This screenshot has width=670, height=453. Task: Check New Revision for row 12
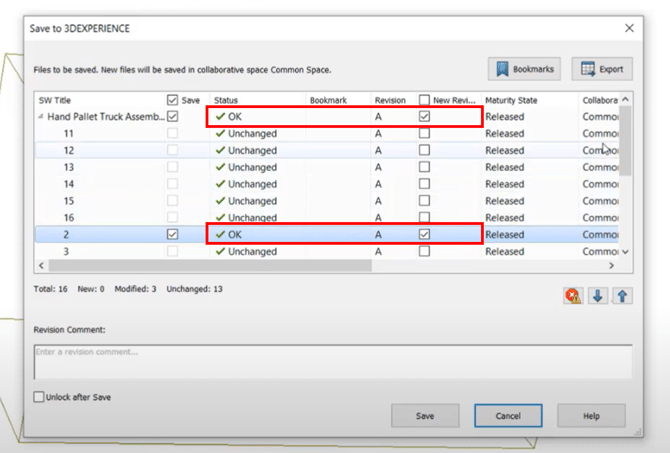[x=424, y=150]
